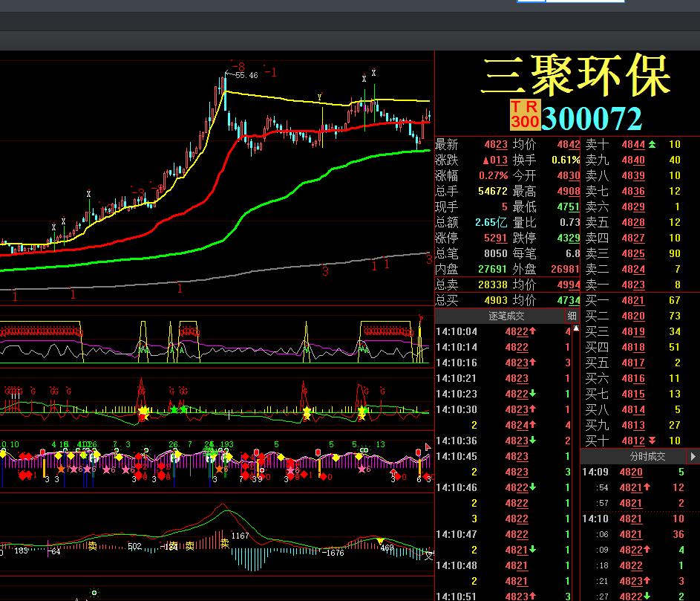Click the 总卖 value 28338
Viewport: 700px width, 601px height.
492,285
